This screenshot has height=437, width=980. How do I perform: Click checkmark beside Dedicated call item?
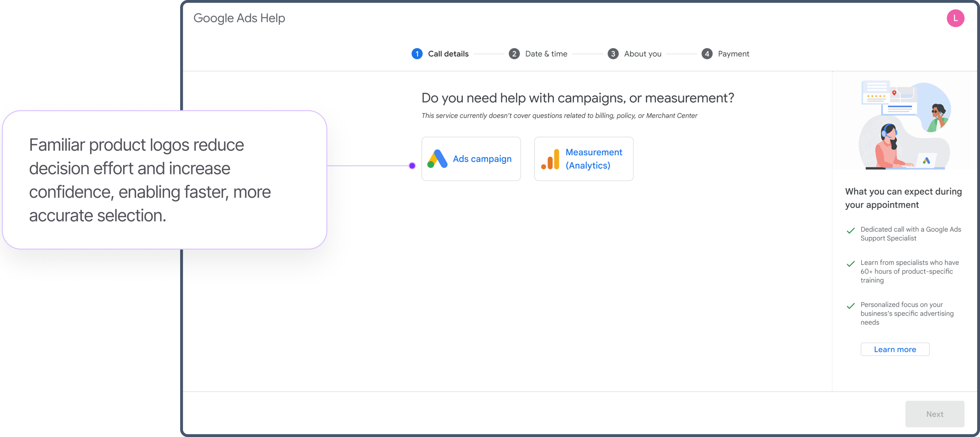[x=850, y=230]
